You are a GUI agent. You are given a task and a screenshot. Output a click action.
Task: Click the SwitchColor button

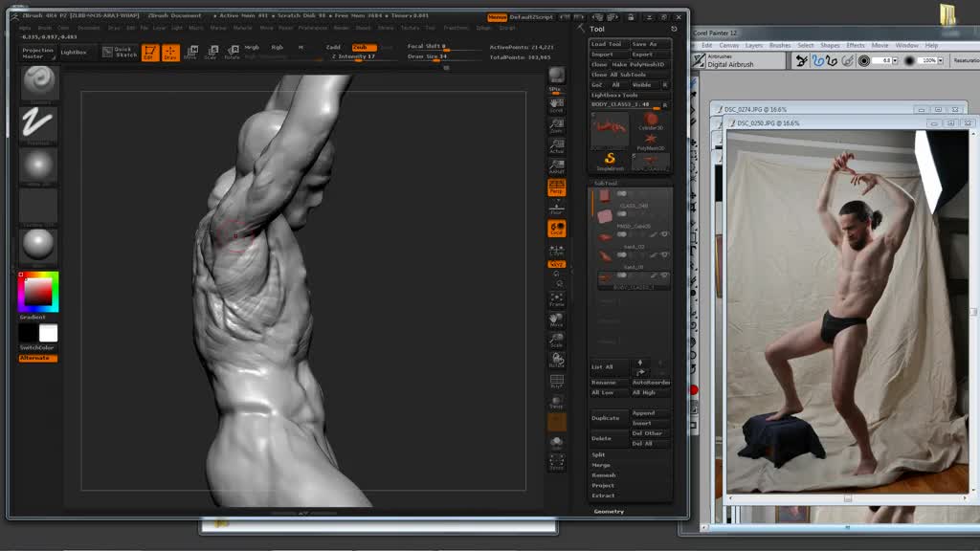pos(37,348)
